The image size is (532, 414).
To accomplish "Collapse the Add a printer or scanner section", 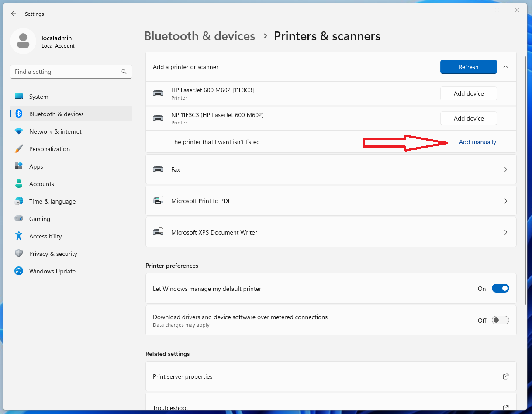I will coord(506,67).
